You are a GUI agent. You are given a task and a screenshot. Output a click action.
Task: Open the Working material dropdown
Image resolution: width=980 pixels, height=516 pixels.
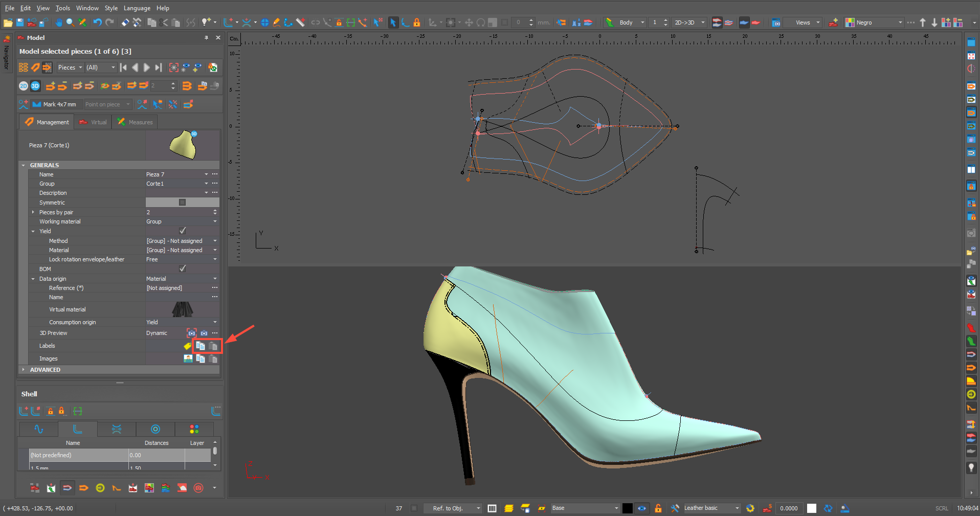(214, 221)
